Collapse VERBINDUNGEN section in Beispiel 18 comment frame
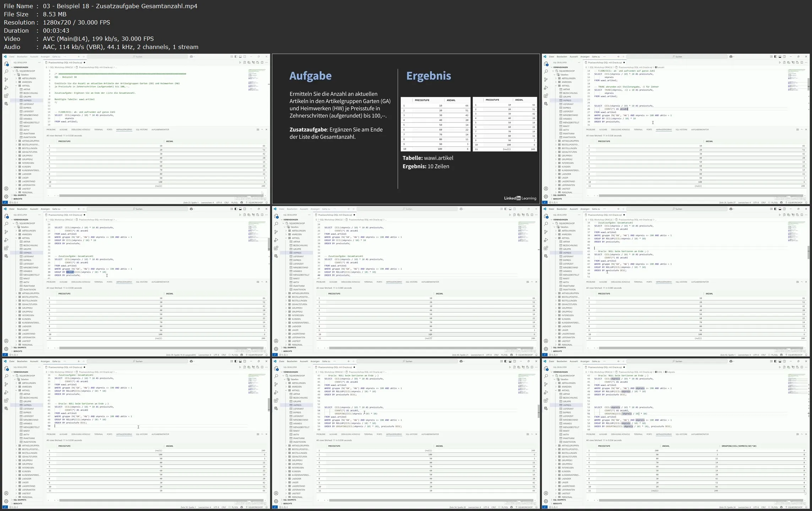Image resolution: width=812 pixels, height=511 pixels. pos(12,67)
